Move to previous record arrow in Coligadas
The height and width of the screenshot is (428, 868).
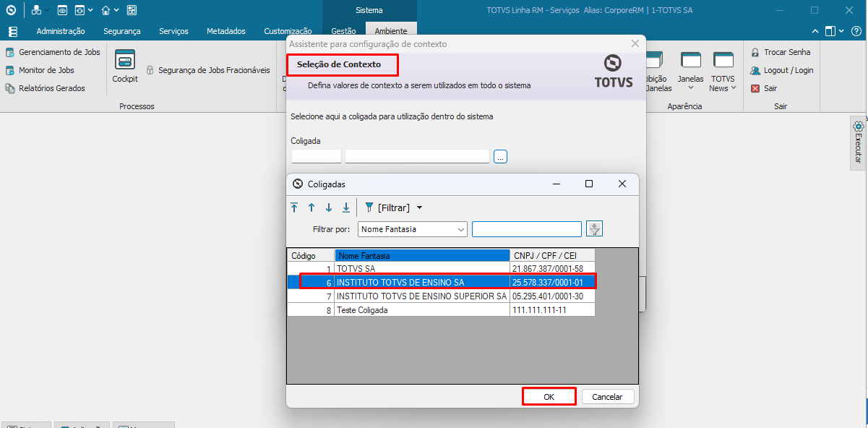coord(311,207)
